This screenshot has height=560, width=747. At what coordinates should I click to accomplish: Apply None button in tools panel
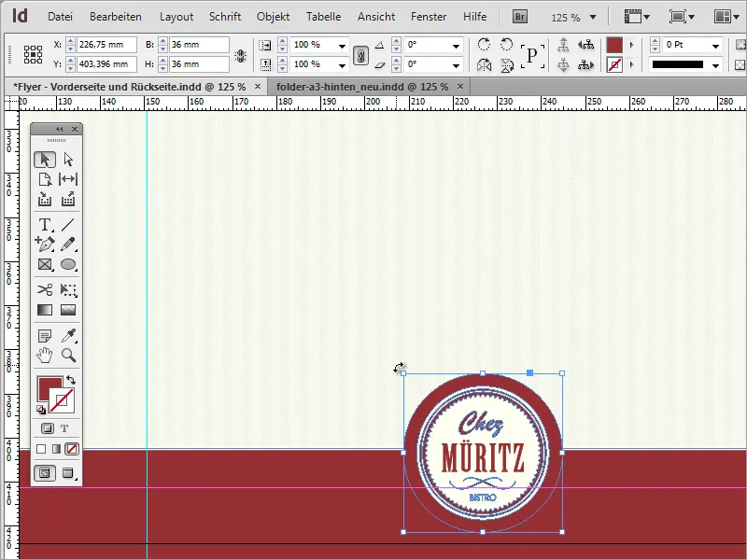click(72, 449)
